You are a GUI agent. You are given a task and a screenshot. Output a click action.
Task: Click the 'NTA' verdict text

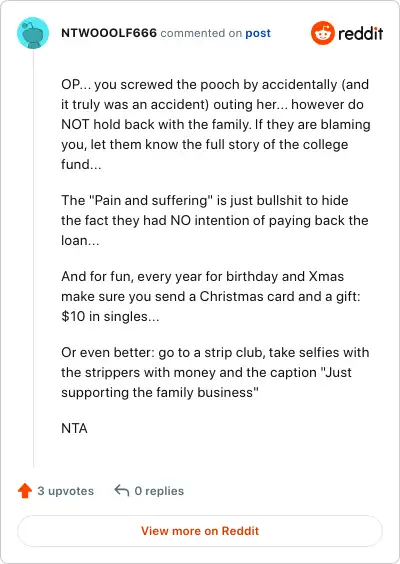pos(74,428)
